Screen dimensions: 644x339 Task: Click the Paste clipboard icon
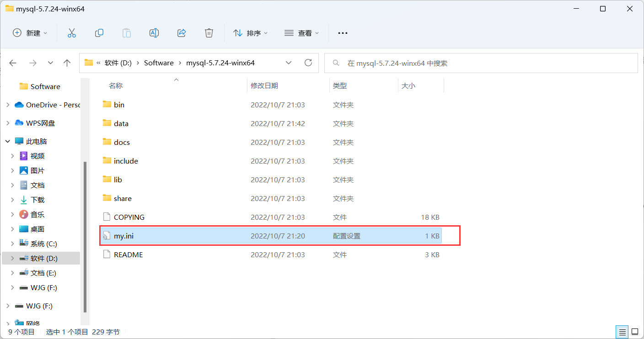pos(127,33)
